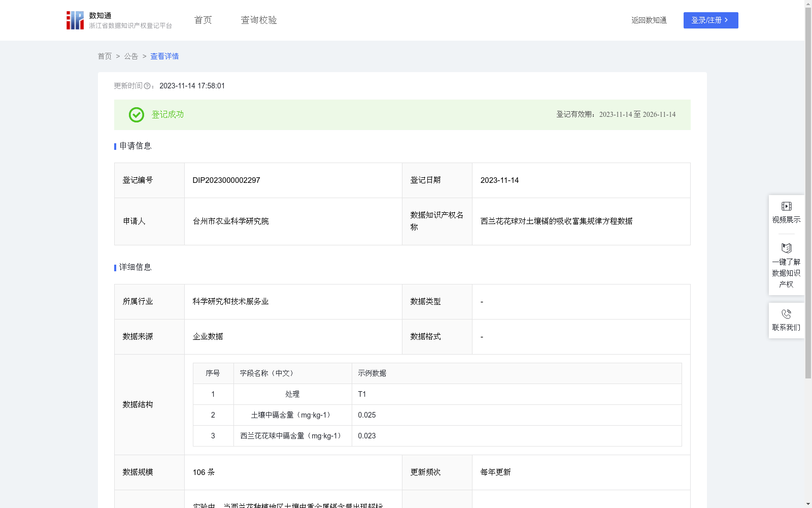
Task: Click update time 2023-11-14 17:58:01
Action: point(192,86)
